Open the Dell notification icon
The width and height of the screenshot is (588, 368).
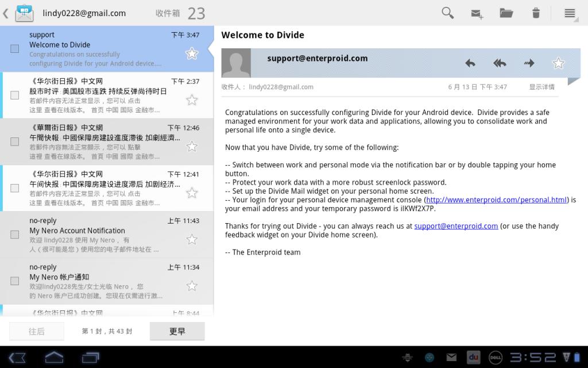point(496,358)
